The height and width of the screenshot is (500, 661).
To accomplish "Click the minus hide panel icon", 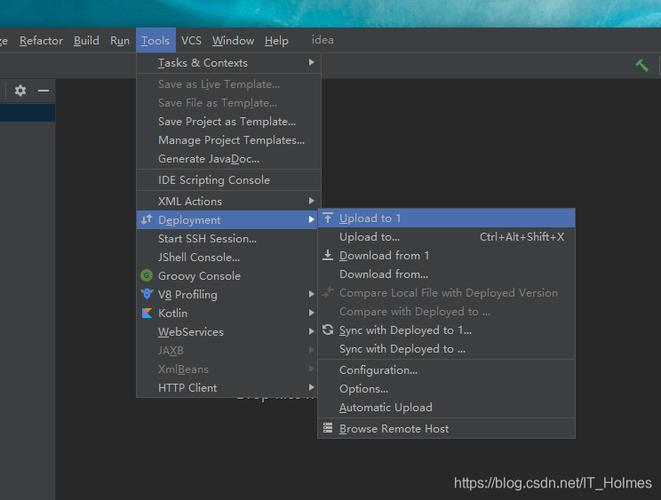I will point(43,90).
